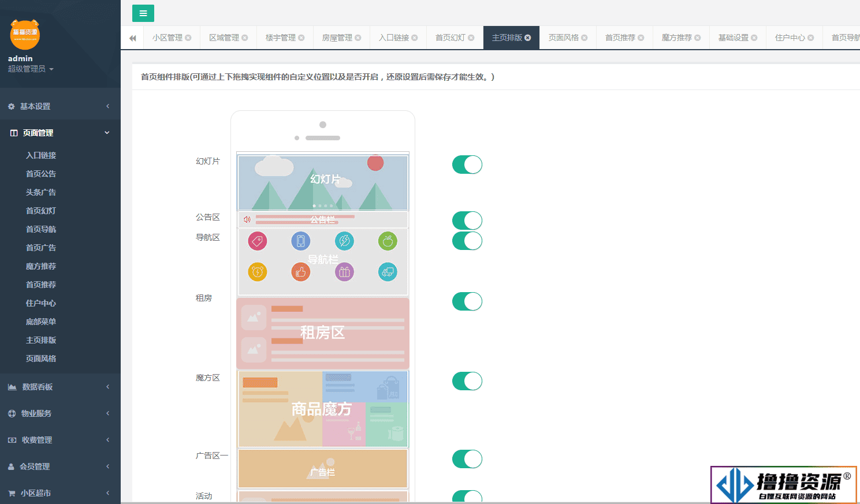
Task: Click the yellow alarm clock navigation icon
Action: [258, 271]
